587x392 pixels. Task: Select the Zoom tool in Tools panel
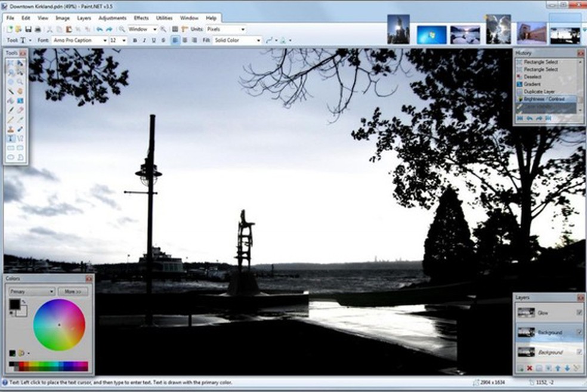pos(20,82)
